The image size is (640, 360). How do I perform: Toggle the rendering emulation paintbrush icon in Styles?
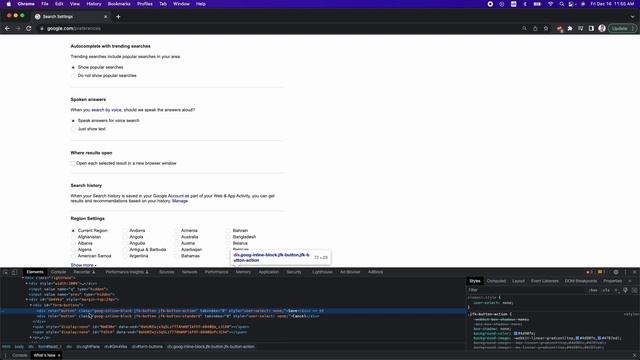pos(625,290)
